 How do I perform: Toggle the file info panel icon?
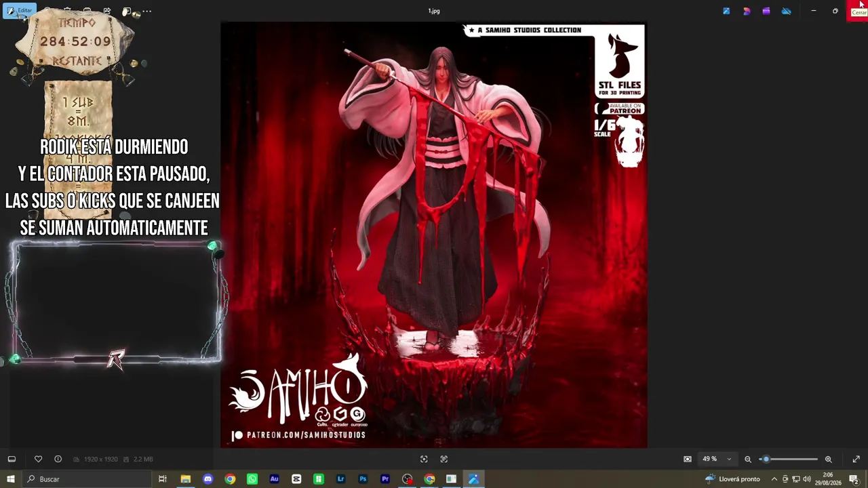click(x=58, y=459)
